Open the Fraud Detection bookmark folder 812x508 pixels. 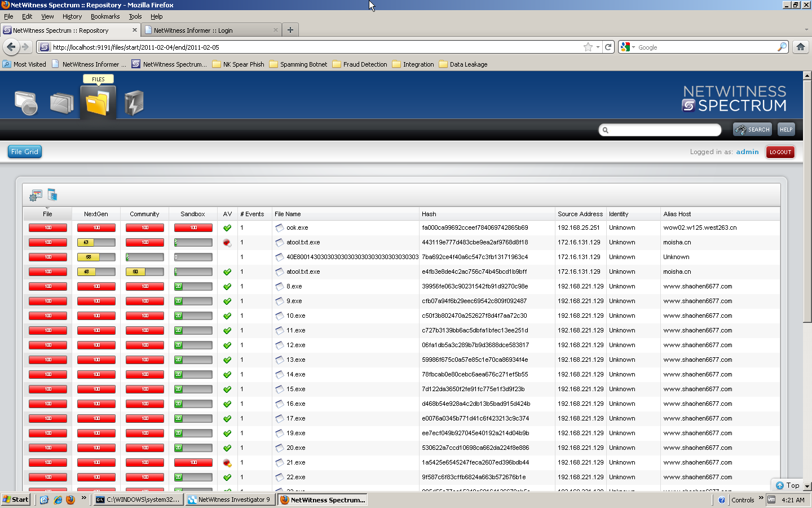360,64
